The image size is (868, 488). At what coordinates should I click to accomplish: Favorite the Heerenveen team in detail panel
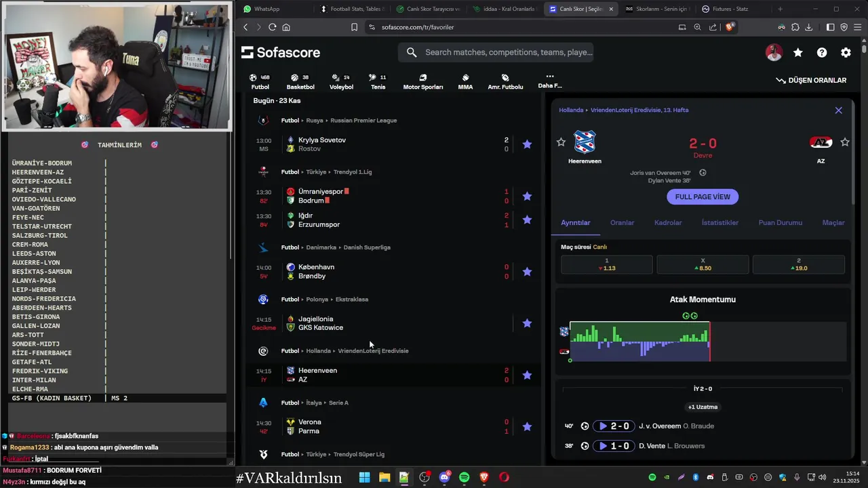coord(561,142)
